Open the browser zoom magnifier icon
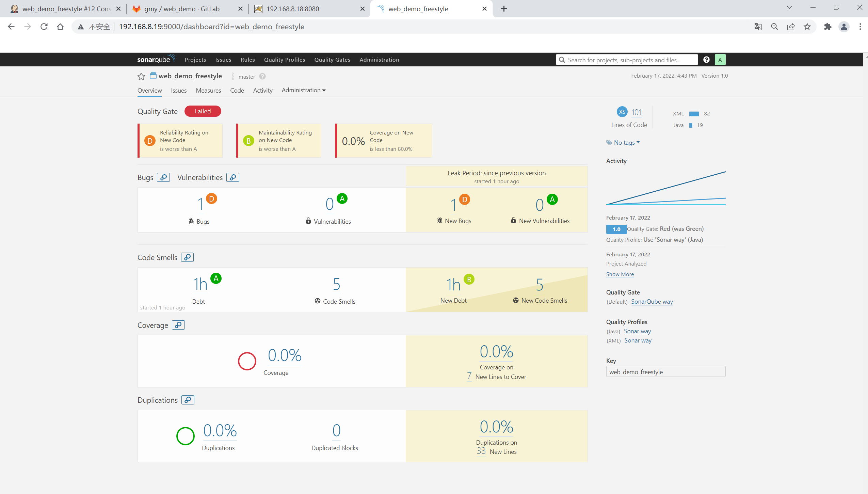The image size is (868, 494). click(x=774, y=27)
